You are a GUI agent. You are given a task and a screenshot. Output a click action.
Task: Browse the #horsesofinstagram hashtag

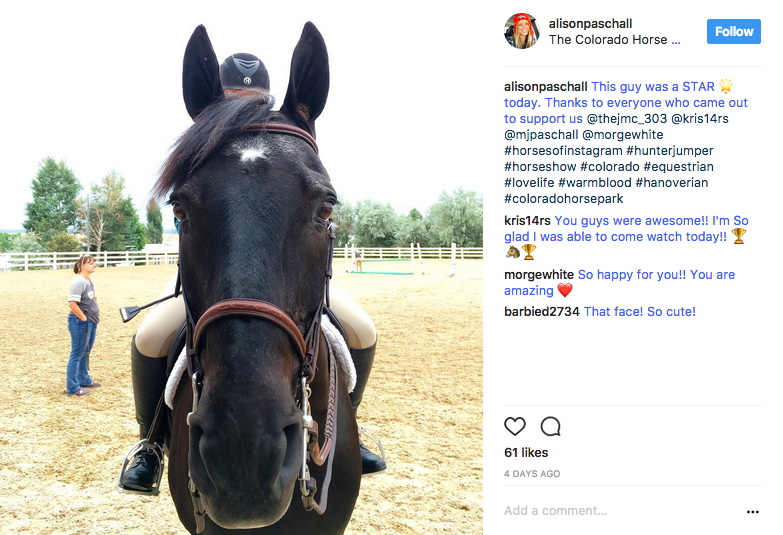pos(563,150)
